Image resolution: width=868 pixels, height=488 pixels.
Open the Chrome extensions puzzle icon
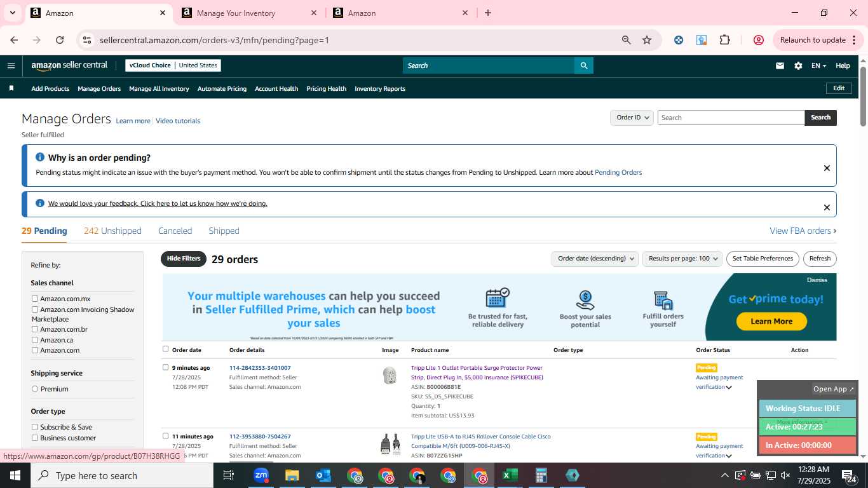pos(724,40)
